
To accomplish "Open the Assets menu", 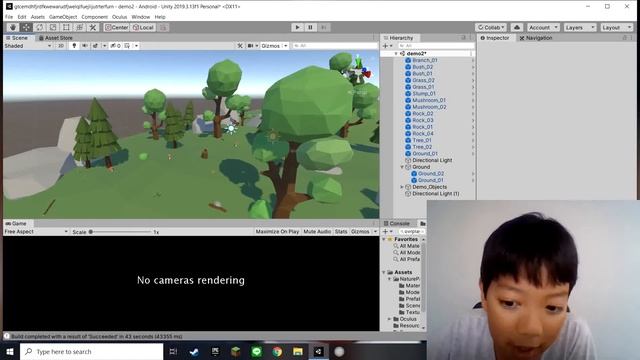I will tap(38, 17).
